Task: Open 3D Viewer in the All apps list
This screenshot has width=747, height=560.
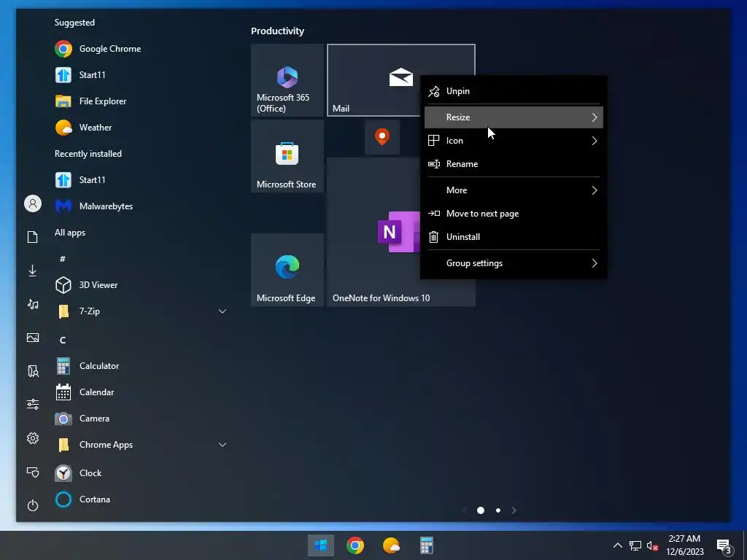Action: 87,285
